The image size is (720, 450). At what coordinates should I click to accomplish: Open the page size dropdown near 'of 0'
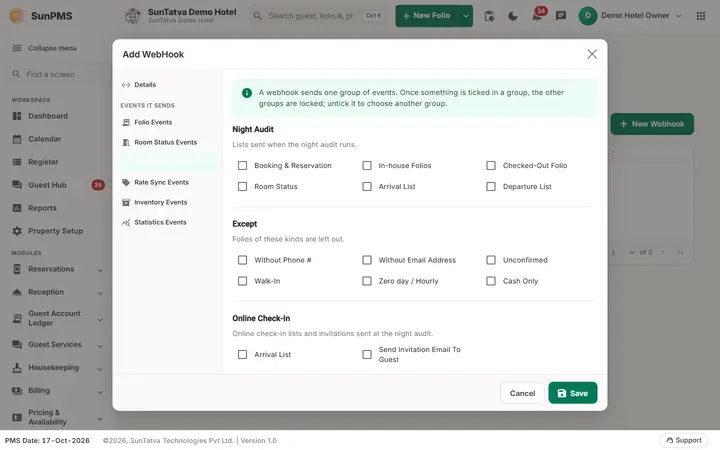[x=632, y=253]
